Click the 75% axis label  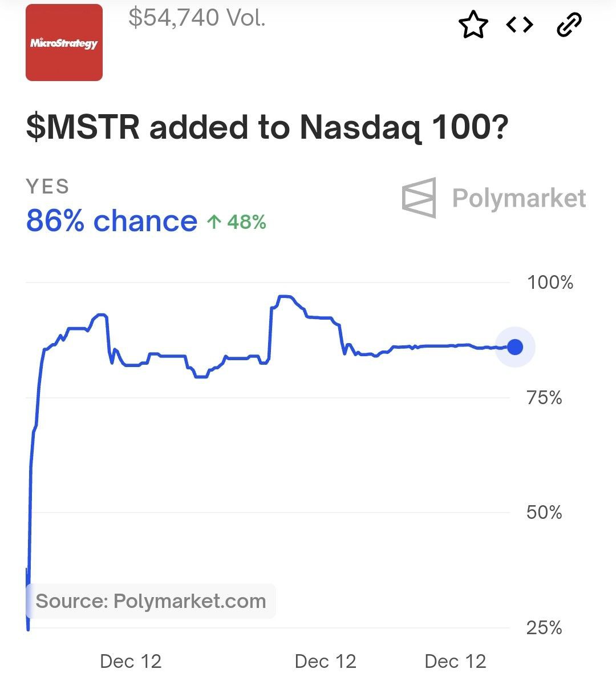pyautogui.click(x=544, y=397)
